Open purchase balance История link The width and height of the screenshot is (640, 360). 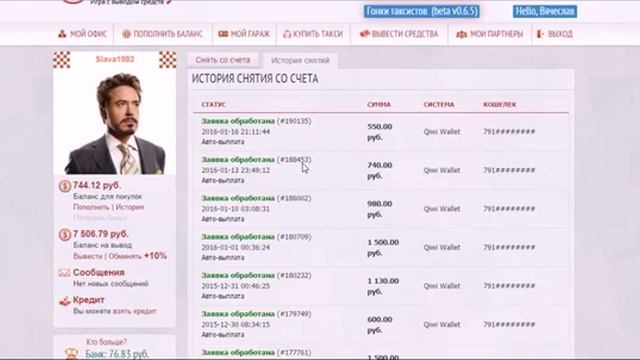(130, 207)
